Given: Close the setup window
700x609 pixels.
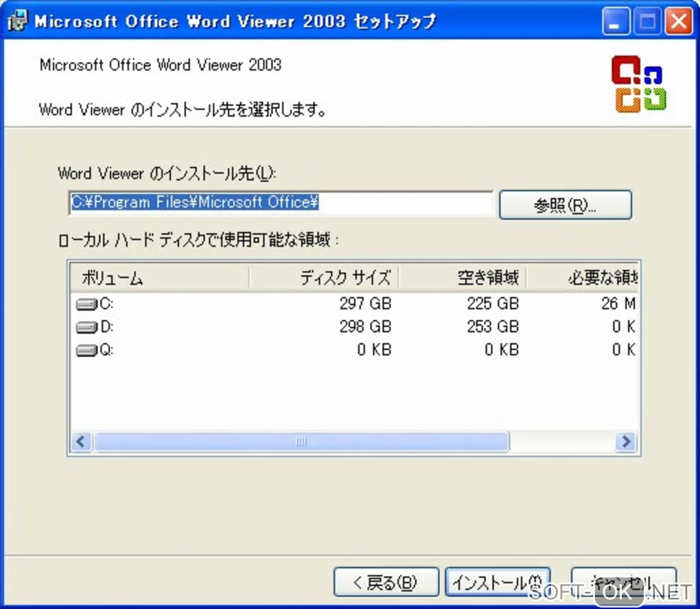Looking at the screenshot, I should (x=679, y=21).
